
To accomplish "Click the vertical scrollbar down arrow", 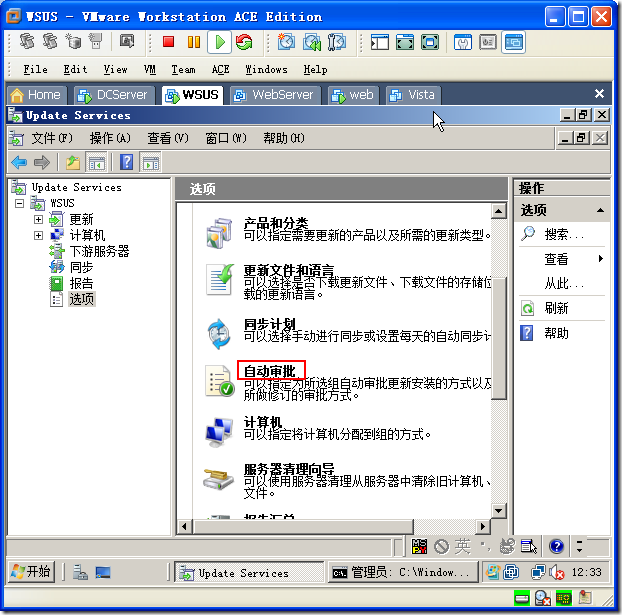I will [499, 510].
